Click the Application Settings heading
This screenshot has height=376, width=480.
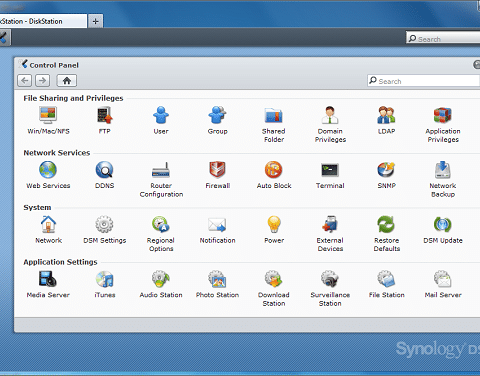pyautogui.click(x=60, y=262)
